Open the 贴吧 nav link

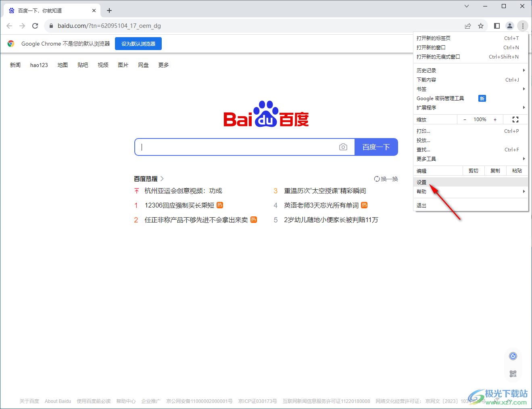pos(83,65)
